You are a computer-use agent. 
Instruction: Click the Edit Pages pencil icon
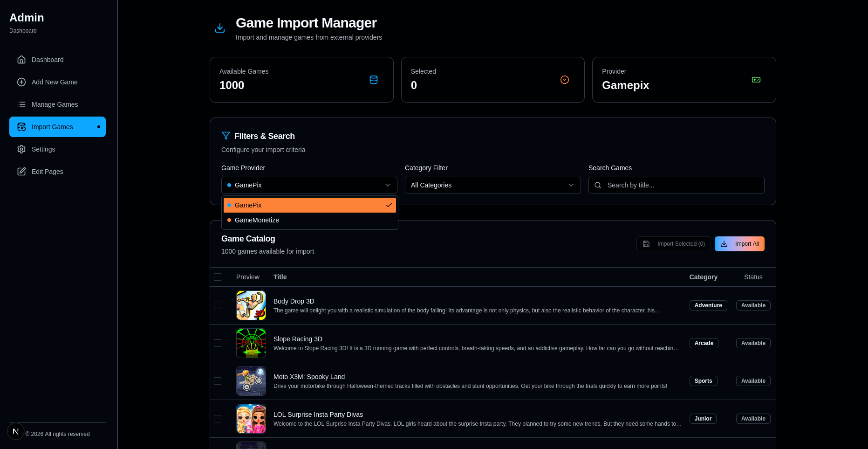[x=21, y=172]
